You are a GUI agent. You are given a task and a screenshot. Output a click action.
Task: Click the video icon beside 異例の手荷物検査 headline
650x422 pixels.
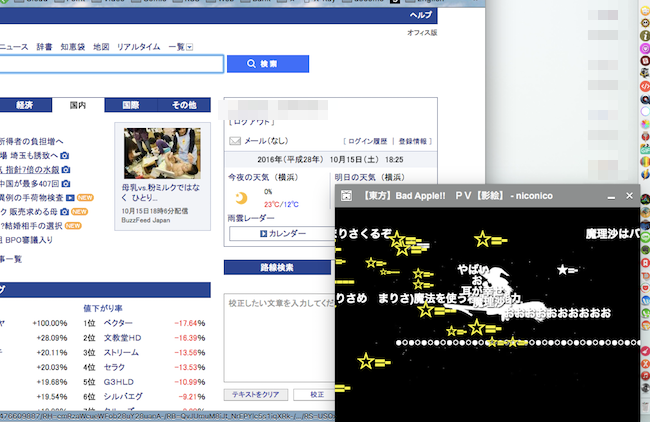(70, 198)
